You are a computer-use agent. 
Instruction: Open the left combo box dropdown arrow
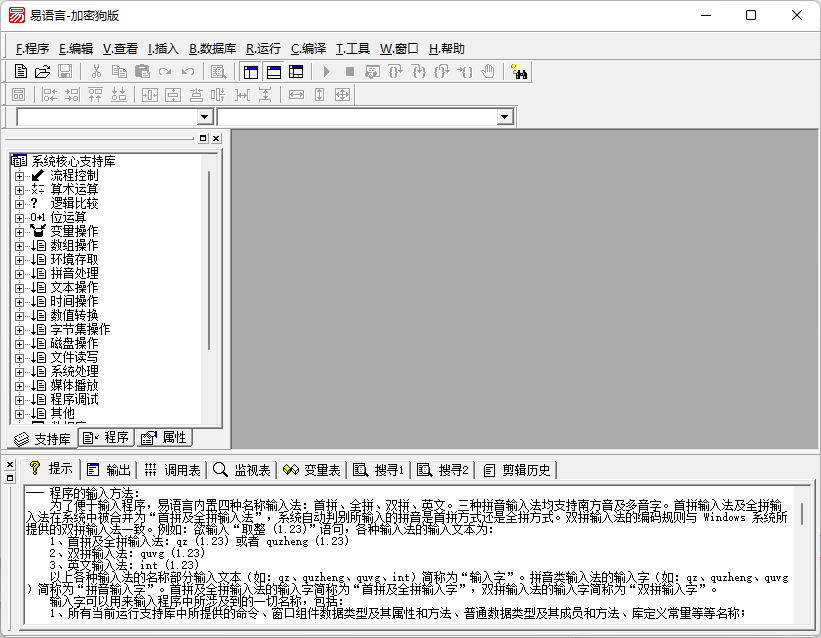coord(205,117)
